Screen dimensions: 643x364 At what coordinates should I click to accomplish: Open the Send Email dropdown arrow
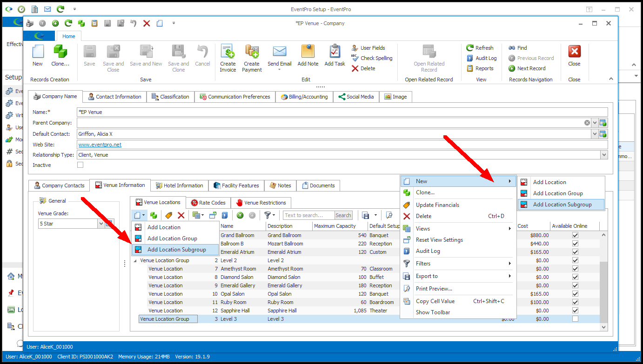(x=279, y=70)
